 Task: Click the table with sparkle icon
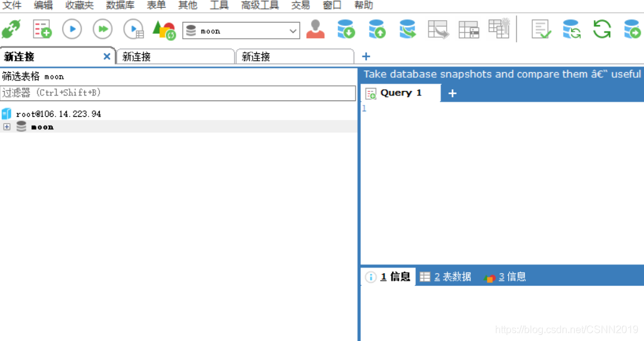point(499,28)
